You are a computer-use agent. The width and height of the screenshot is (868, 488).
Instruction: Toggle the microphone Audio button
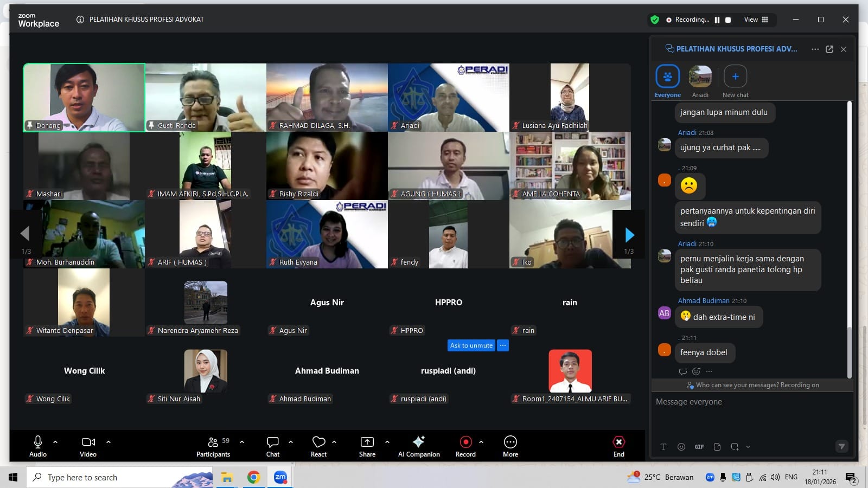[37, 442]
